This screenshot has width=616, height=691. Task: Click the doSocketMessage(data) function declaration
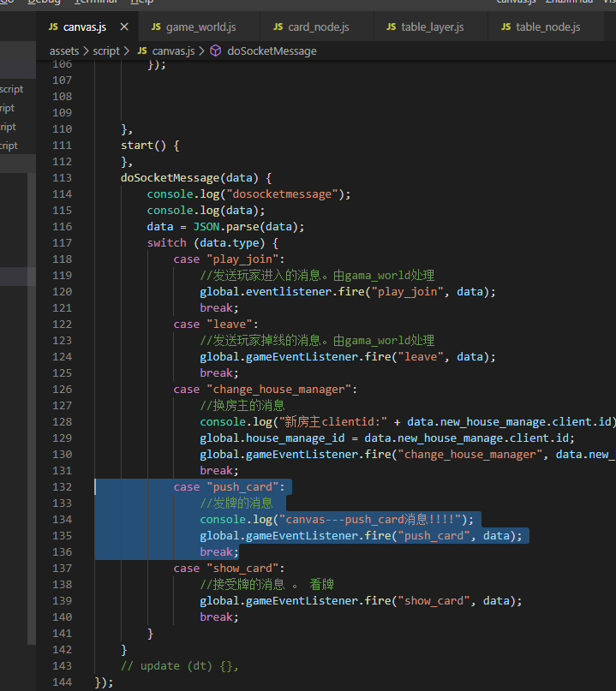point(196,178)
